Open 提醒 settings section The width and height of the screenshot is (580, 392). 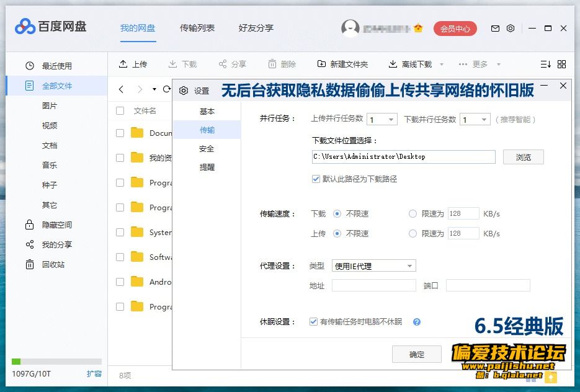(207, 167)
